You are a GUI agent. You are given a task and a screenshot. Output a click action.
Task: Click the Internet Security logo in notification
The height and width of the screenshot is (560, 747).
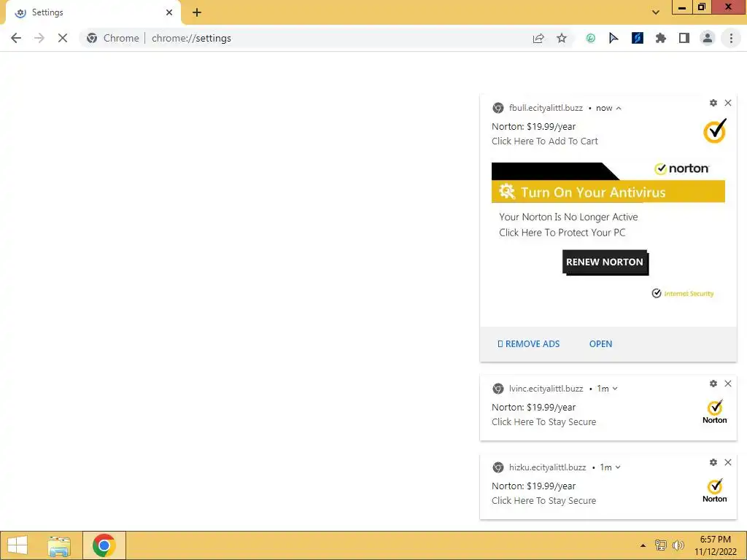pos(683,293)
